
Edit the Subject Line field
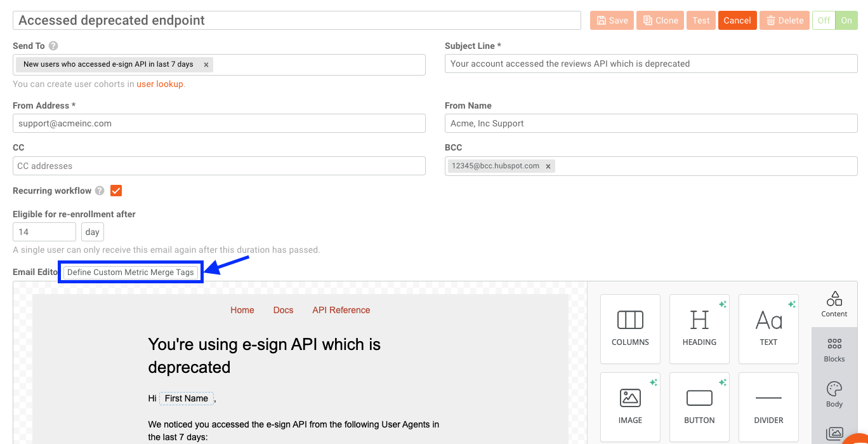[x=651, y=64]
